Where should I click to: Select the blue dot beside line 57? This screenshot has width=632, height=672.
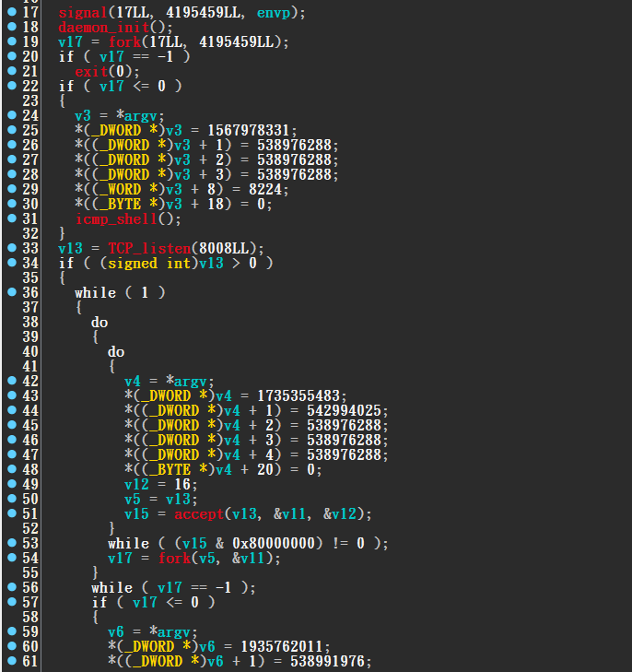12,602
